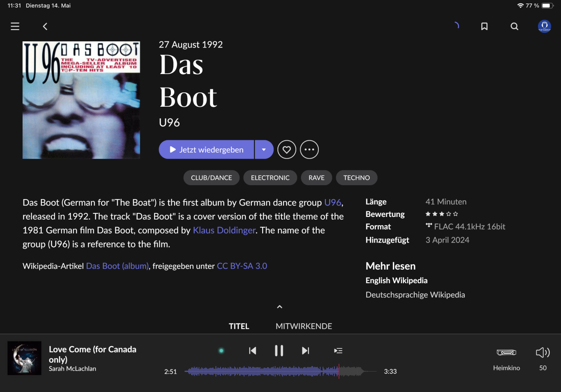Screen dimensions: 561x392
Task: Select the RAVE genre tag
Action: pyautogui.click(x=316, y=178)
